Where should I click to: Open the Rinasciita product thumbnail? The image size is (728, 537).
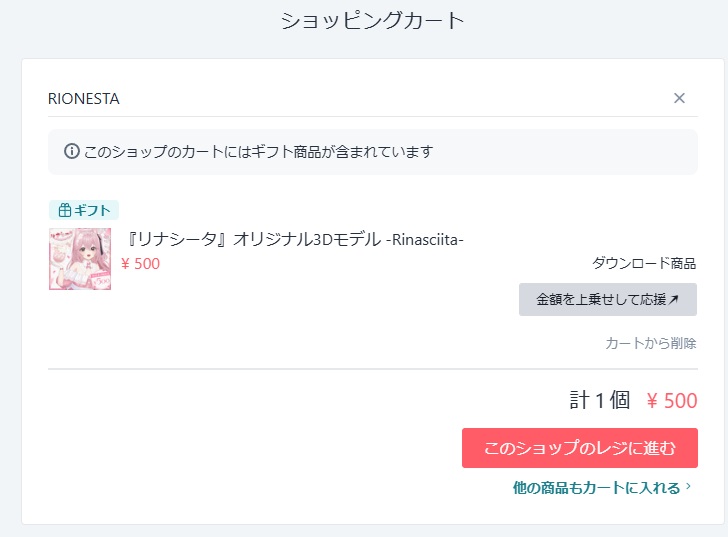[x=80, y=259]
